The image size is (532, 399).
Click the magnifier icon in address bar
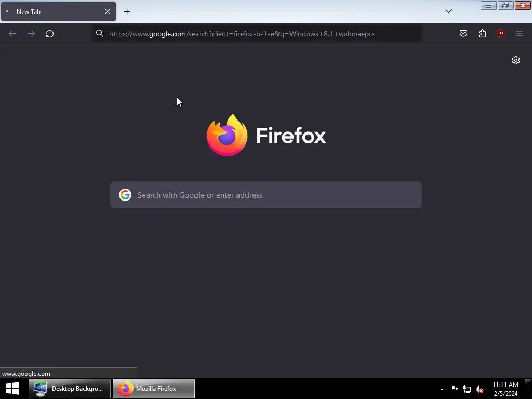coord(99,33)
